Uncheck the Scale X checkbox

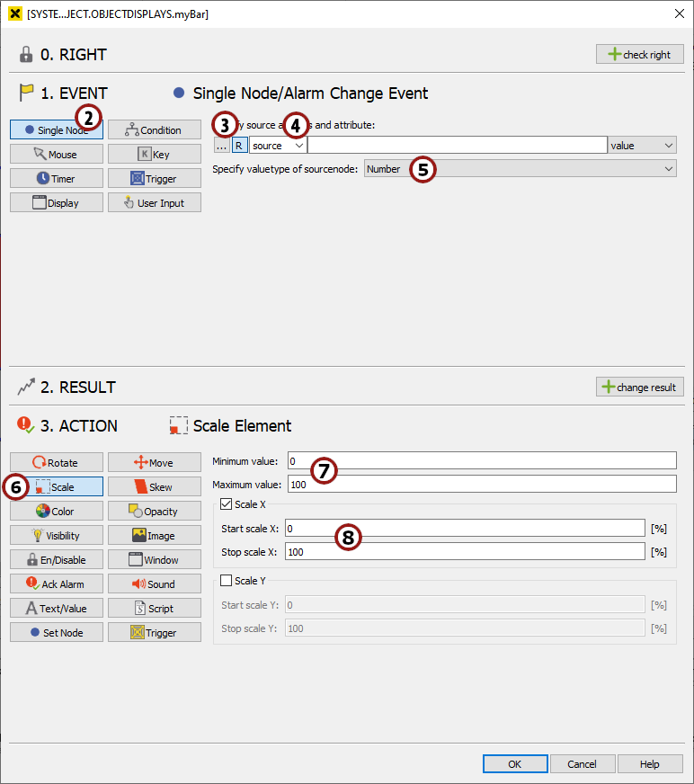coord(226,505)
